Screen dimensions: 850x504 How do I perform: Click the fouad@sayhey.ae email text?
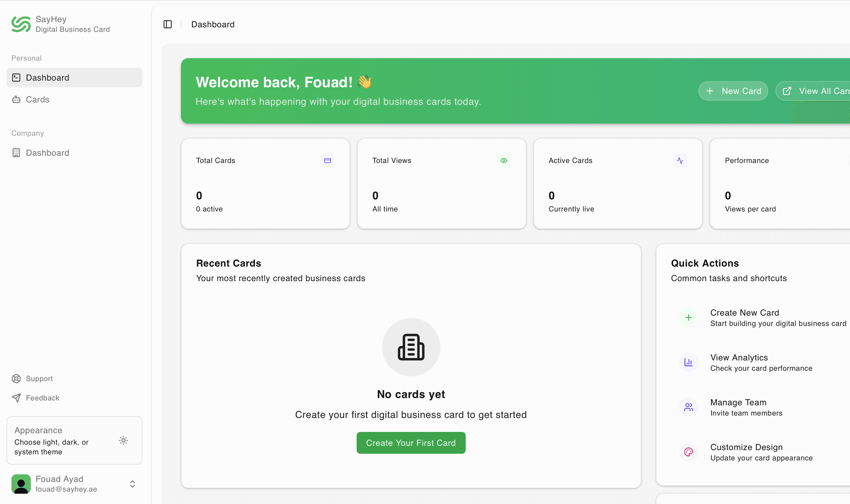[66, 489]
